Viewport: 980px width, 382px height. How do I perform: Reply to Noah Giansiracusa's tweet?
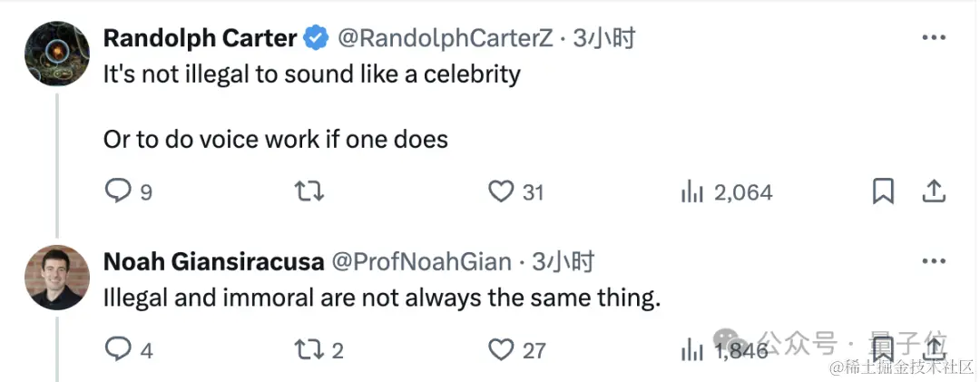click(x=119, y=349)
